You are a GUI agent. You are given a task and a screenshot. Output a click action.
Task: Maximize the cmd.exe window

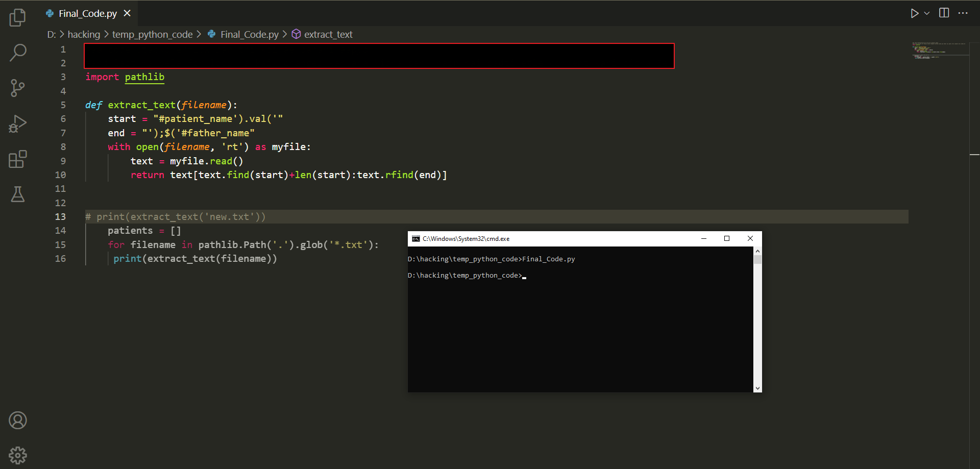(727, 238)
